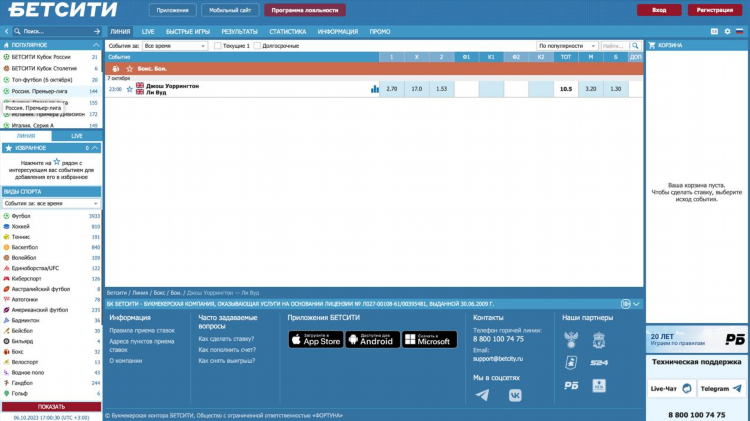Open ИНФОРМАЦИЯ menu item
750x421 pixels.
[338, 32]
